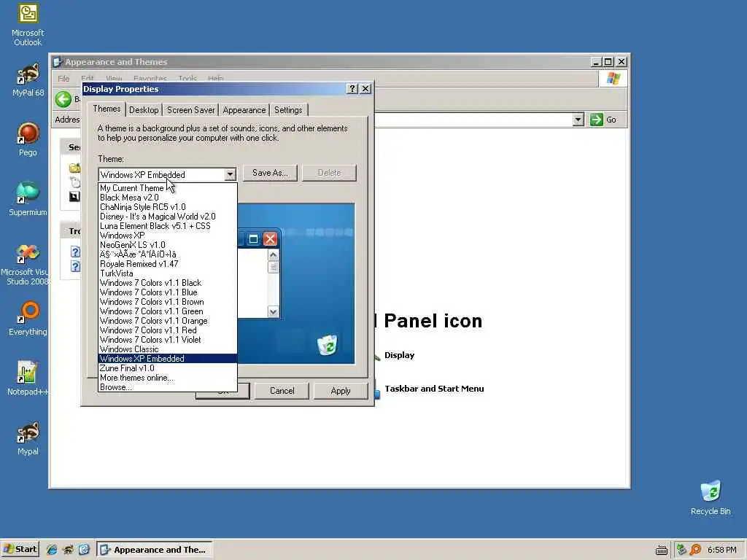Launch Mypal desktop shortcut
This screenshot has width=747, height=560.
[28, 438]
